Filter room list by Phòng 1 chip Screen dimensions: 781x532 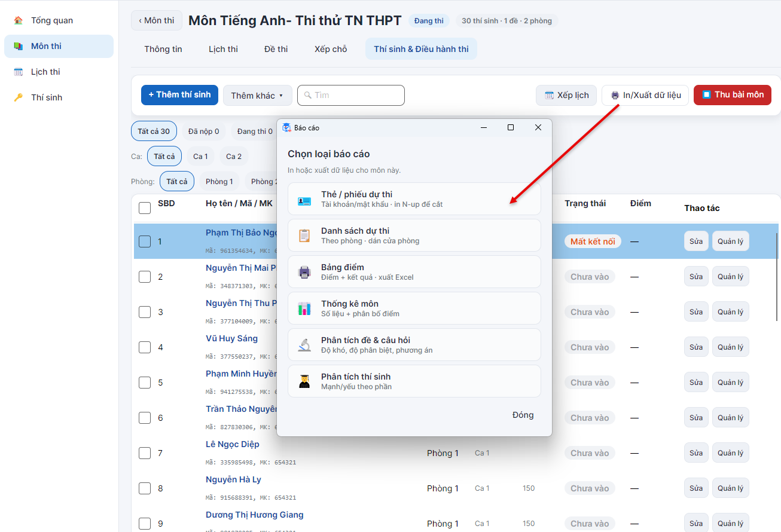click(219, 182)
